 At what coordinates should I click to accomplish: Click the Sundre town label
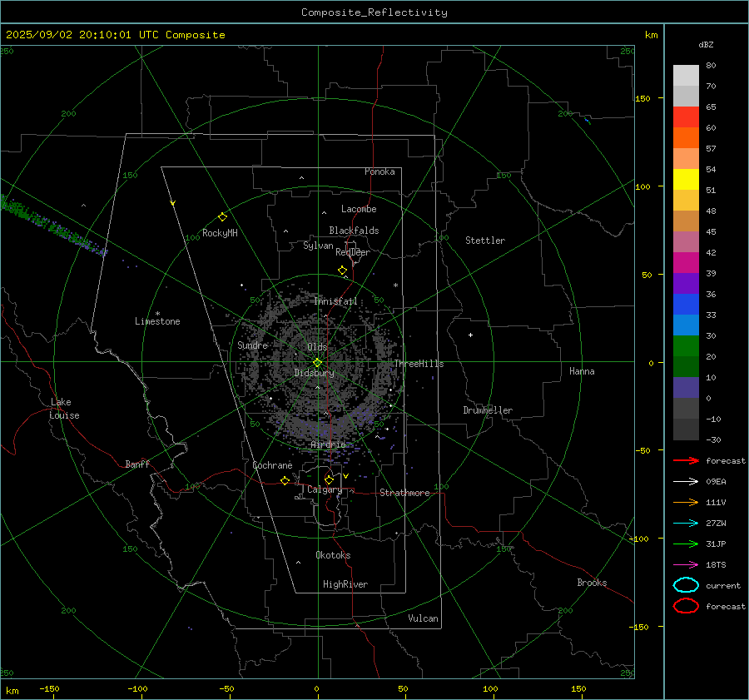pyautogui.click(x=253, y=345)
